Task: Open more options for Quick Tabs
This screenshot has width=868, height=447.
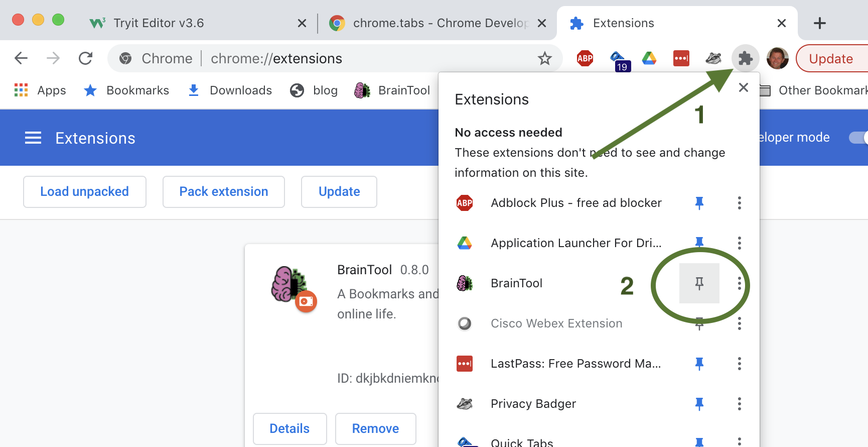Action: point(740,441)
